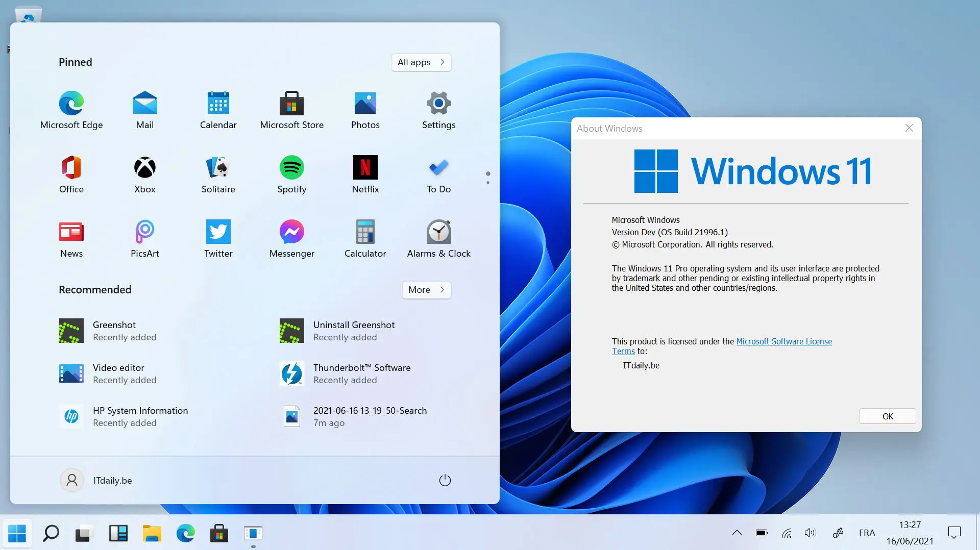Open Microsoft Store pinned icon
This screenshot has width=980, height=550.
[x=292, y=110]
